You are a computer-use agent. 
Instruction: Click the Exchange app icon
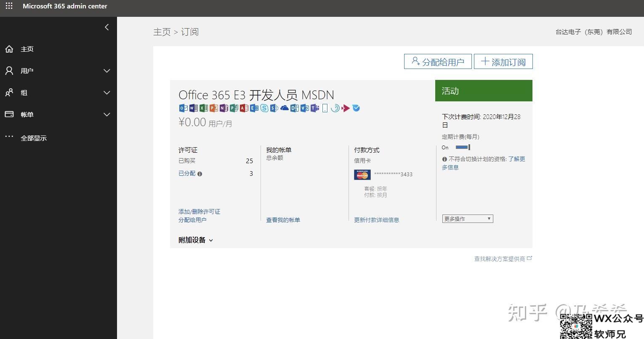coord(254,108)
